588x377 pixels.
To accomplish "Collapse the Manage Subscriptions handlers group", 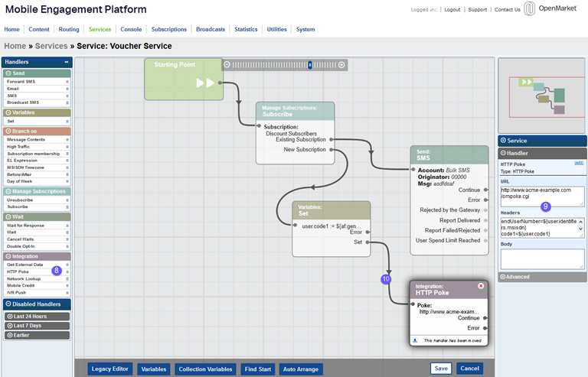I will coord(8,191).
